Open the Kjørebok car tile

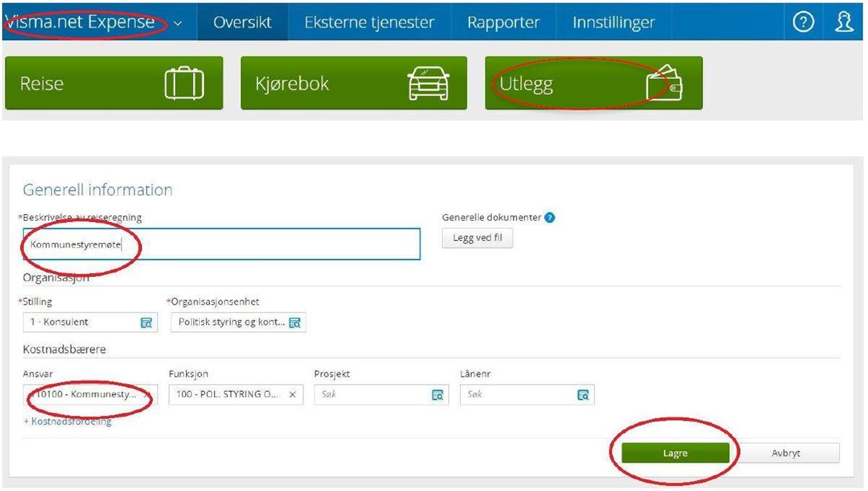350,83
